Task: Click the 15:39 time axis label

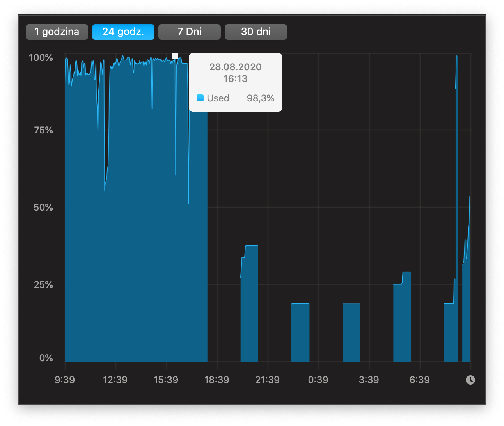Action: 166,380
